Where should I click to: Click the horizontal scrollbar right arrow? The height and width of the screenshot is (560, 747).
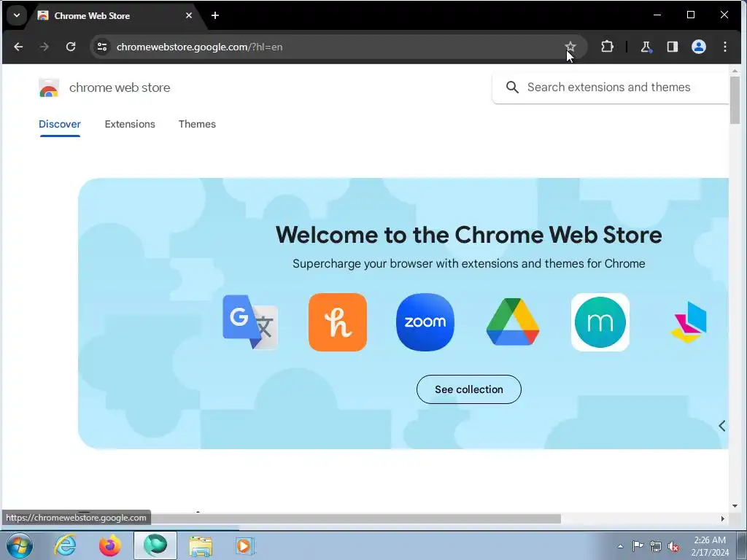(x=723, y=518)
